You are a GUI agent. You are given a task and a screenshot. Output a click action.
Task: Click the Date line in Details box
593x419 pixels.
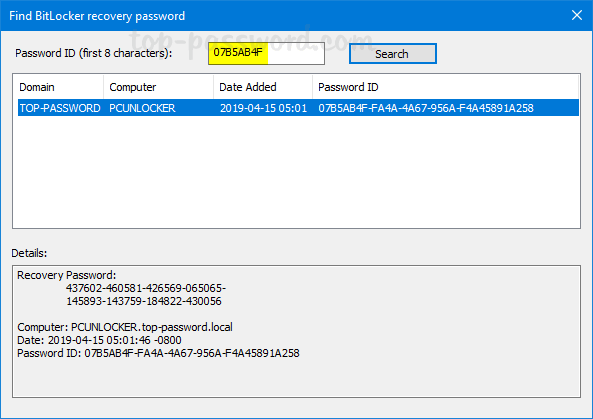[99, 340]
